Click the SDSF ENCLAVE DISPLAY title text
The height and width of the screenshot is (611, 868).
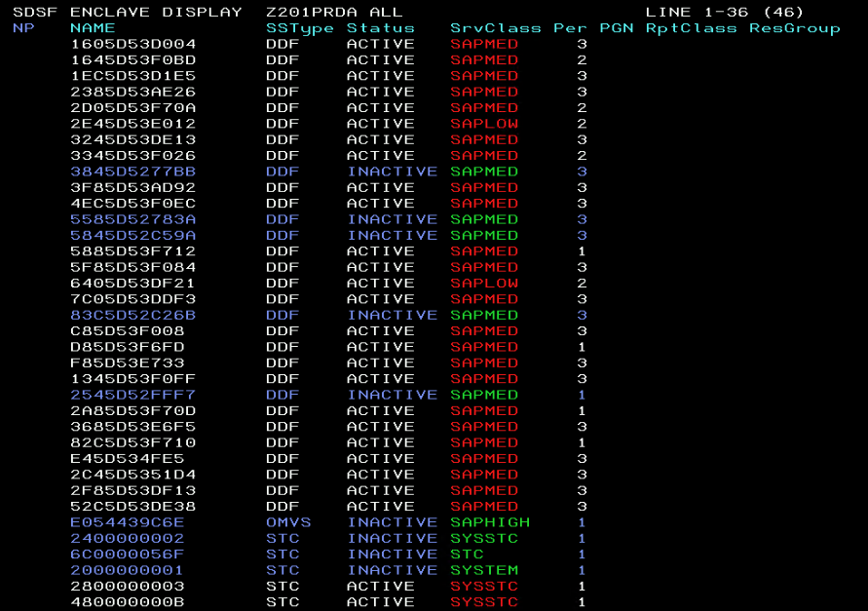pos(128,13)
